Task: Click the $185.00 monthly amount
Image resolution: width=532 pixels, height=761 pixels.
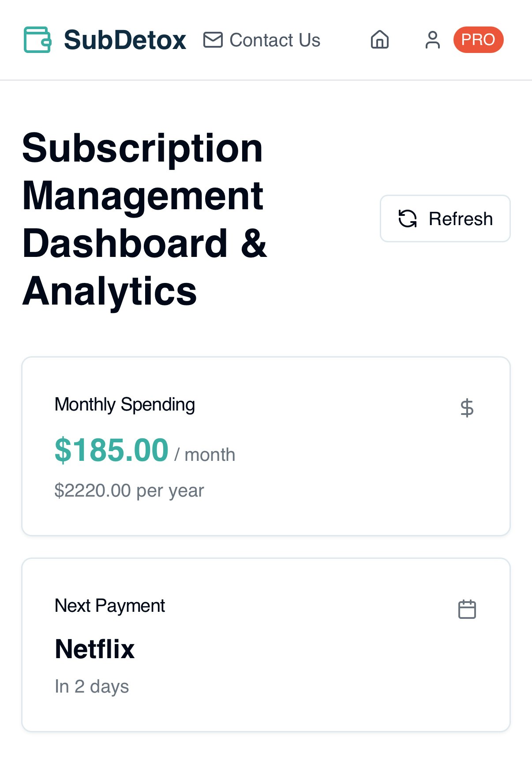Action: click(111, 450)
